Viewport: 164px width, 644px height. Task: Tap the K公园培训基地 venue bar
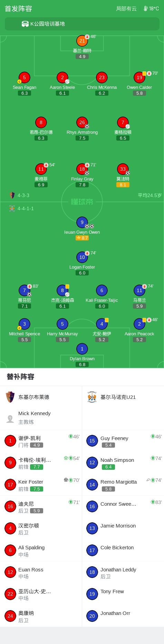pyautogui.click(x=82, y=24)
